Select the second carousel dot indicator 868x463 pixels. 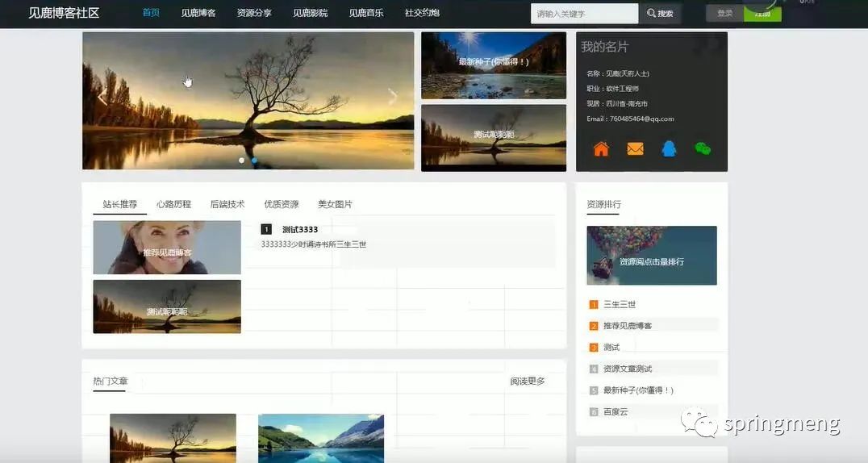[254, 160]
